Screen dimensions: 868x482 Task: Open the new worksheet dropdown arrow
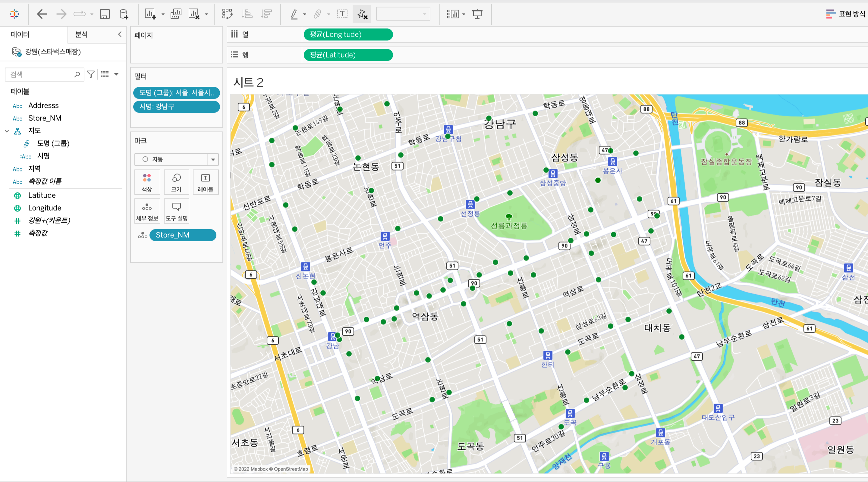pyautogui.click(x=163, y=14)
